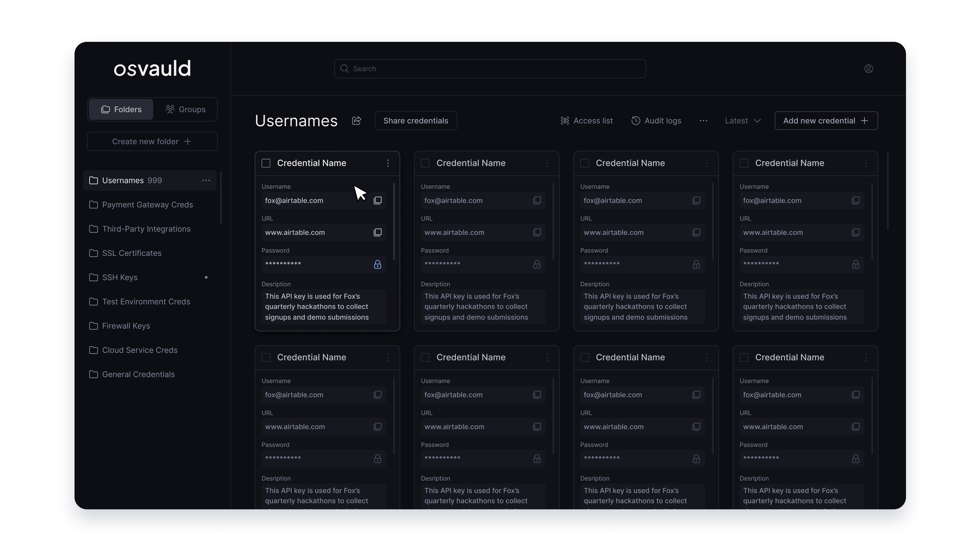Copy username in first credential card
The height and width of the screenshot is (551, 980).
tap(377, 201)
